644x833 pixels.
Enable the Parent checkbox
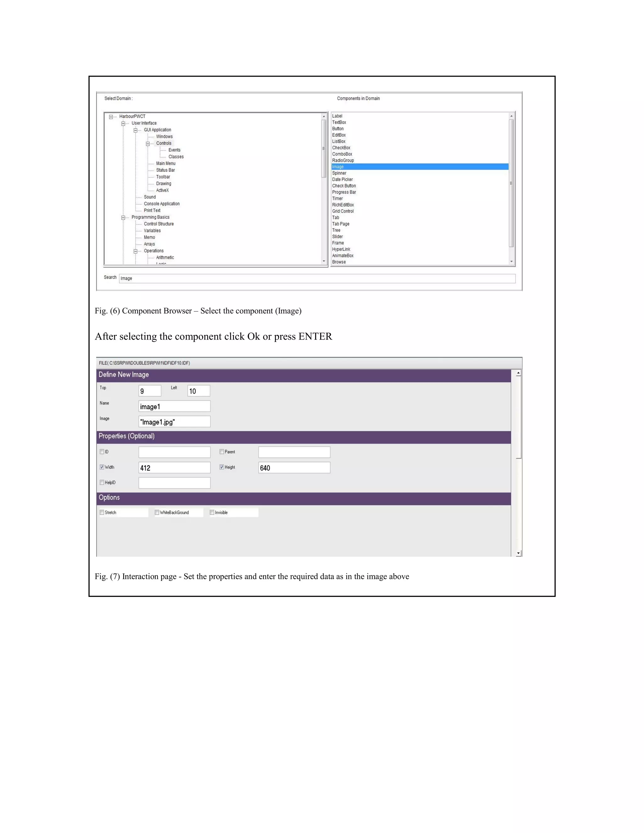(222, 452)
